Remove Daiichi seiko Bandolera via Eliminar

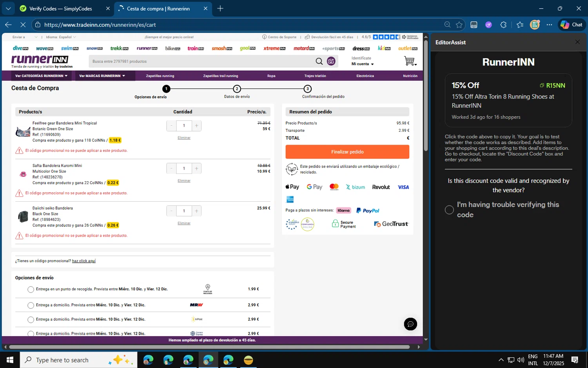coord(184,223)
